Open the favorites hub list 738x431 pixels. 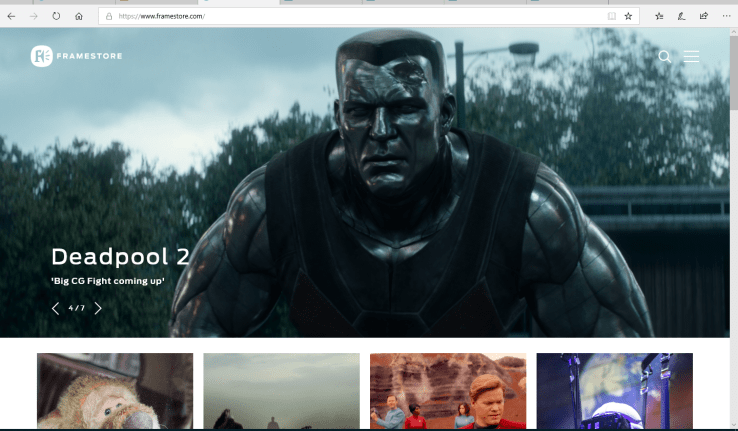tap(659, 16)
